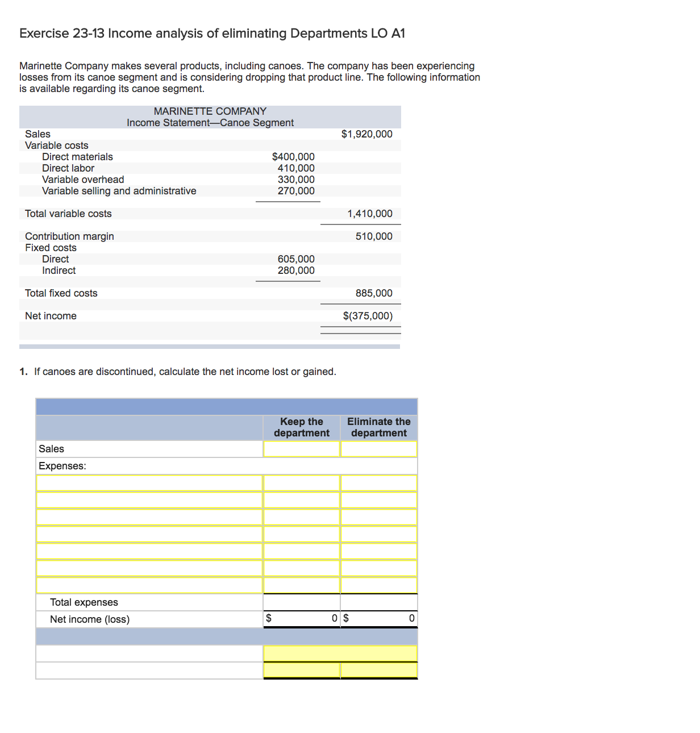
Task: Open the second expense name cell
Action: [x=149, y=500]
